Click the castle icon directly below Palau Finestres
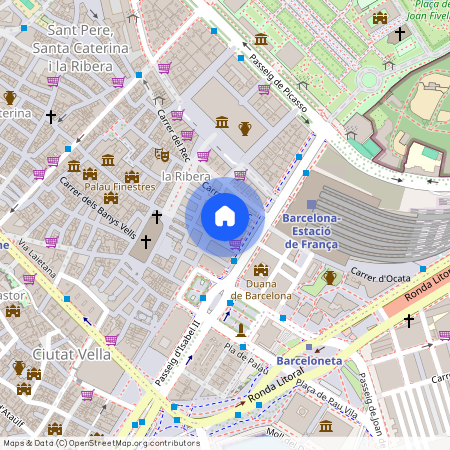 point(111,198)
